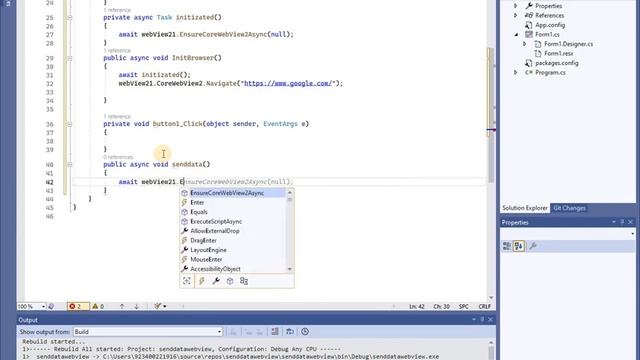Screen dimensions: 640x360
Task: Open the google.com URL link in code
Action: click(289, 83)
